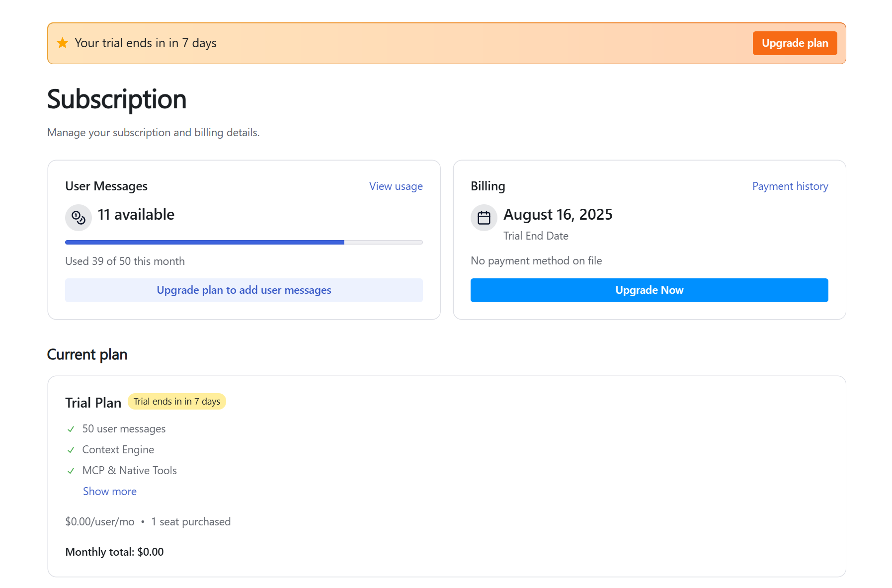Click the blue Upgrade Now button

(x=649, y=290)
